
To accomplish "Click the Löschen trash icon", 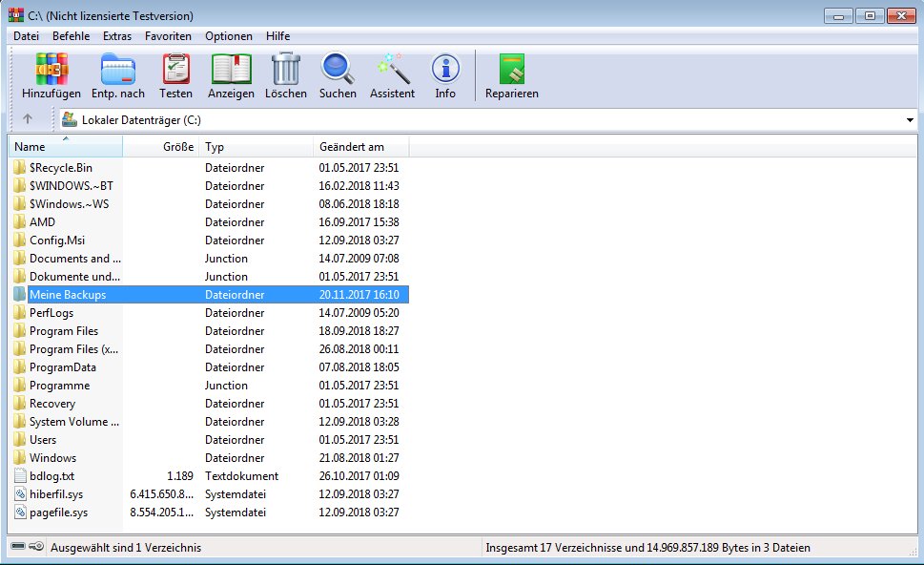I will (x=286, y=69).
